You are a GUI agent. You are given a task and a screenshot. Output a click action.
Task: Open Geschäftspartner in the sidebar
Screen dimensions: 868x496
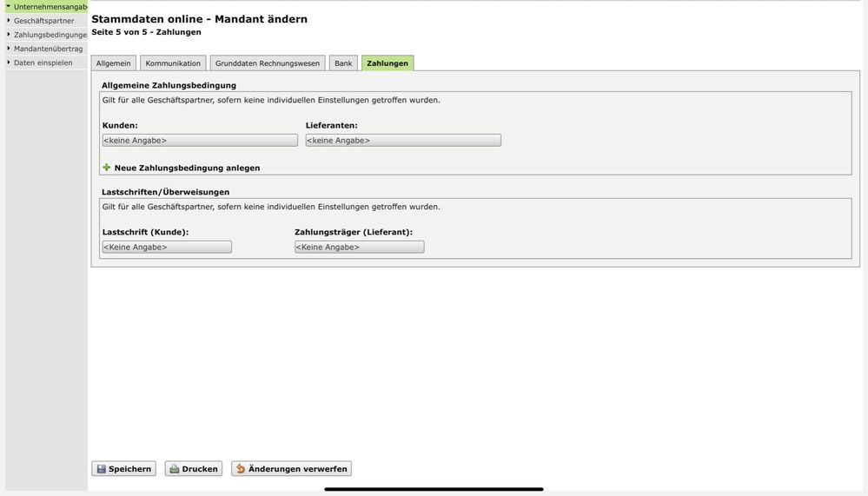click(x=47, y=21)
